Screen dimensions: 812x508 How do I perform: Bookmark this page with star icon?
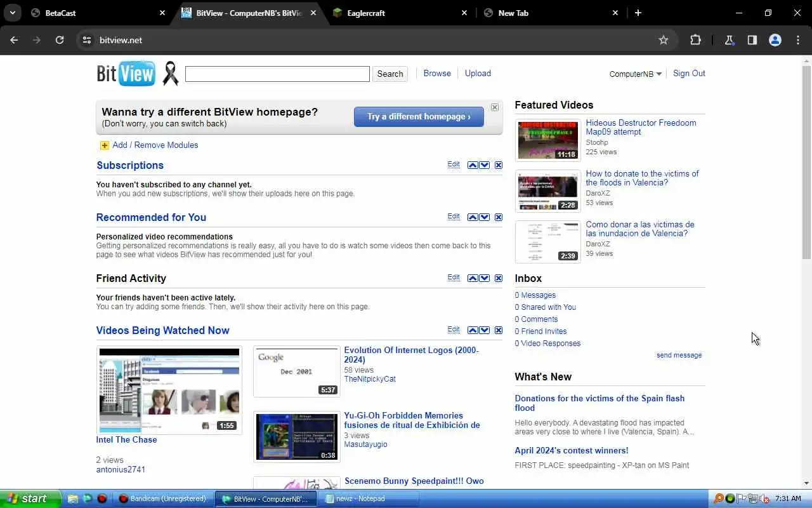664,40
